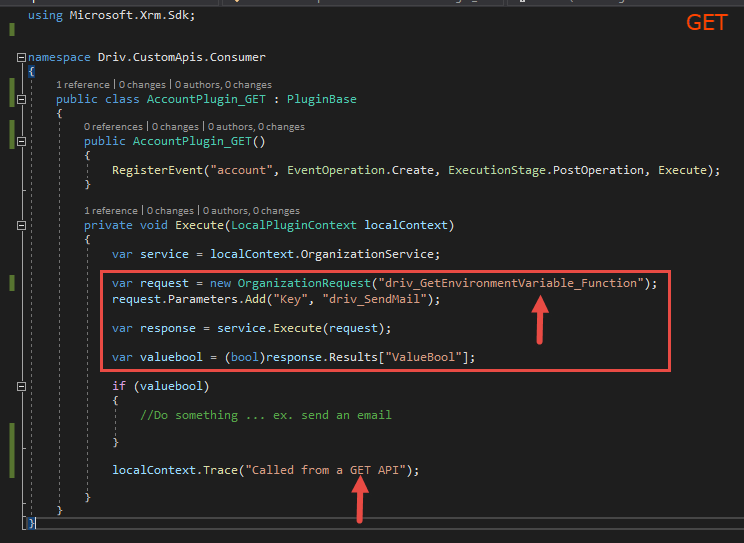The image size is (744, 543).
Task: Click EventOperation.Create argument
Action: coord(360,170)
